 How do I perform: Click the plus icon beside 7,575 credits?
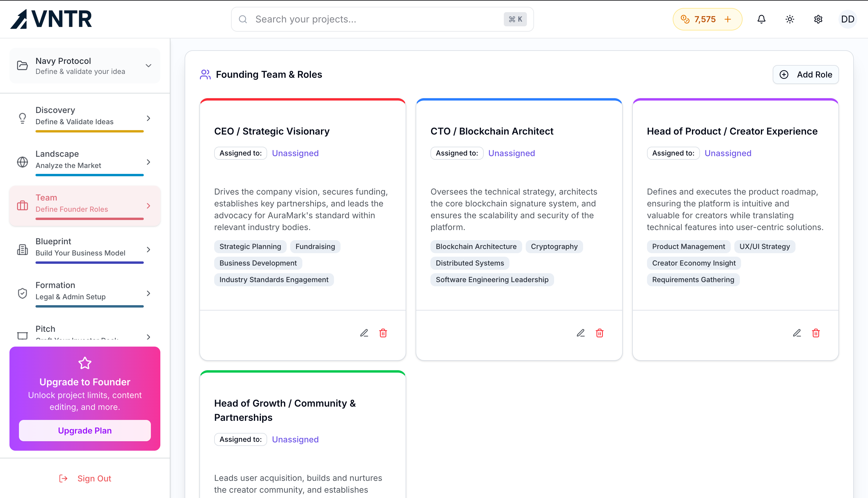pos(728,19)
